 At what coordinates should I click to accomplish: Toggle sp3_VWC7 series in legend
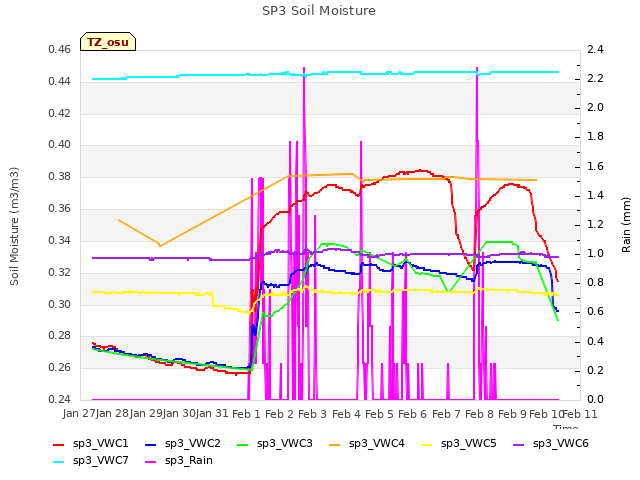(x=91, y=460)
